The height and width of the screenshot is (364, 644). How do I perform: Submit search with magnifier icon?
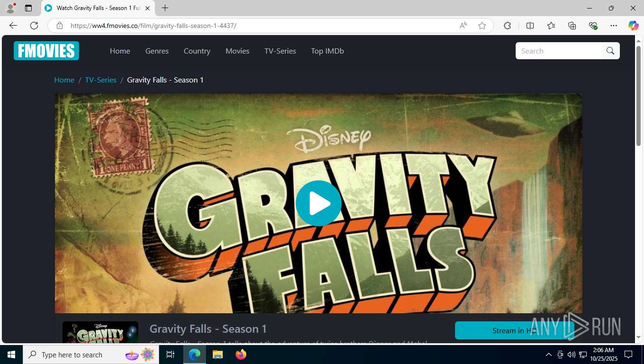tap(610, 51)
